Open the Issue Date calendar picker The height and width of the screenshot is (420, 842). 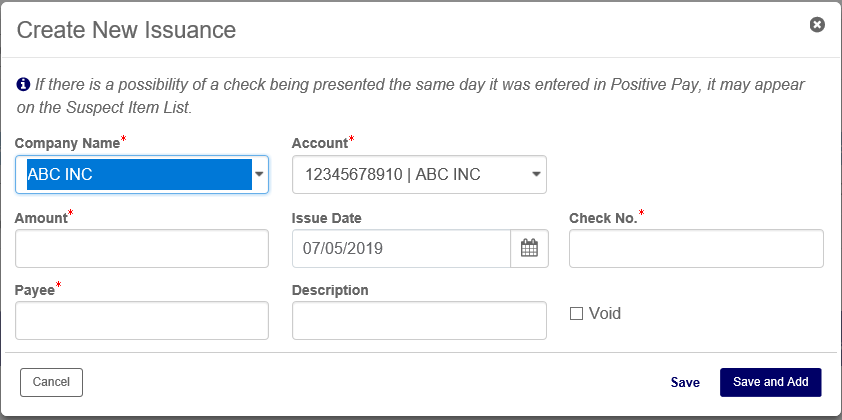click(x=529, y=248)
